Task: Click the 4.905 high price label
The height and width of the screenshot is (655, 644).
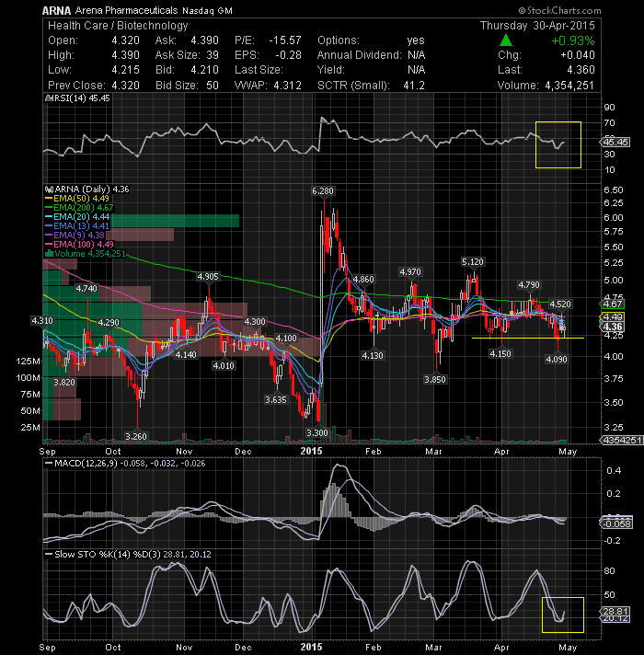Action: [208, 277]
